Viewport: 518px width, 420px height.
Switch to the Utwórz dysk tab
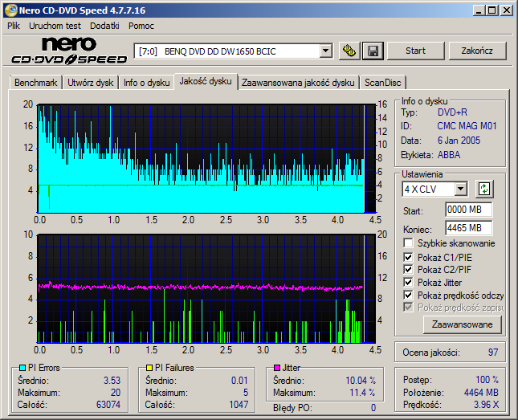(x=91, y=82)
